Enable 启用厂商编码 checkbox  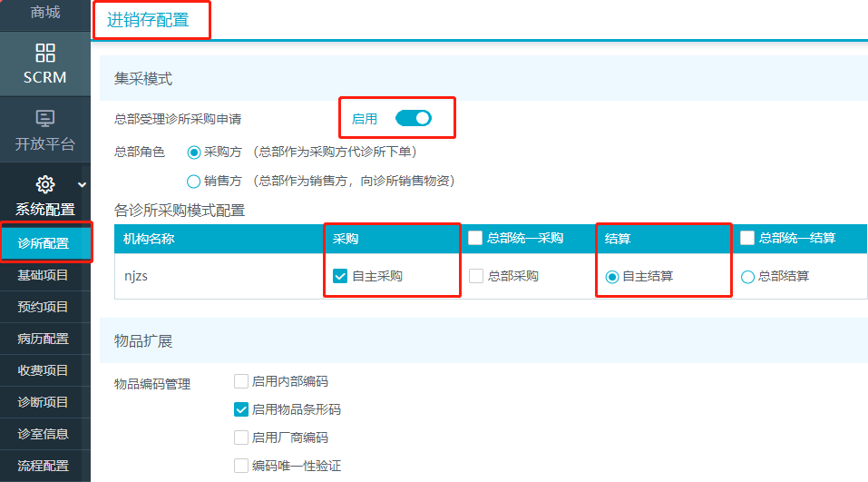(240, 438)
